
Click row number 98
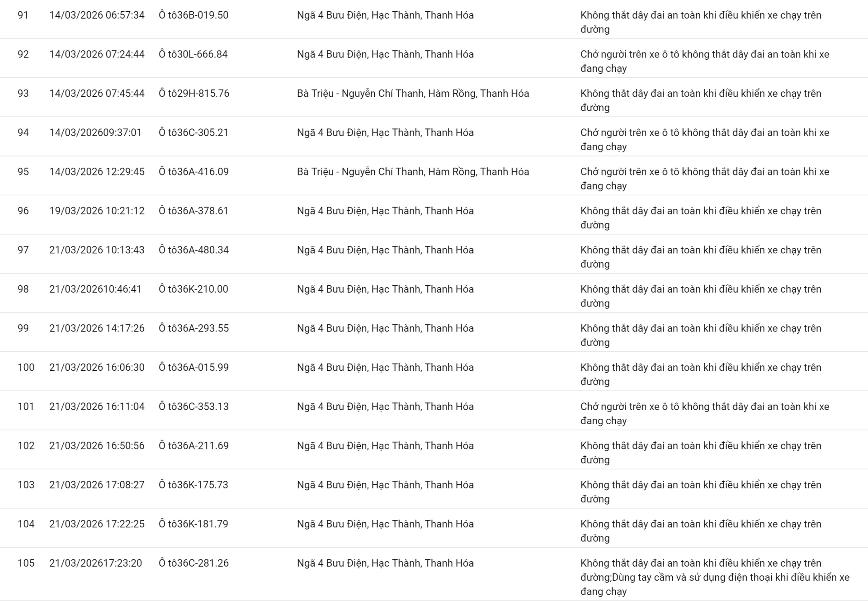[x=23, y=289]
